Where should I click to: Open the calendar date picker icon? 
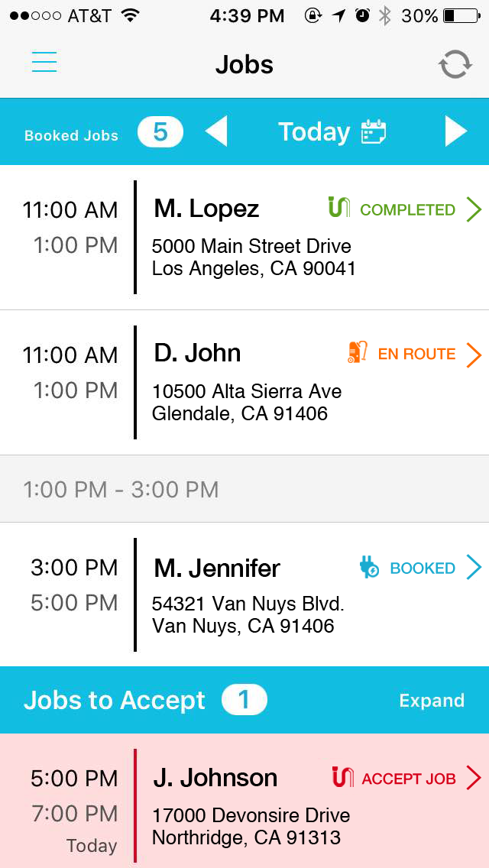(374, 132)
